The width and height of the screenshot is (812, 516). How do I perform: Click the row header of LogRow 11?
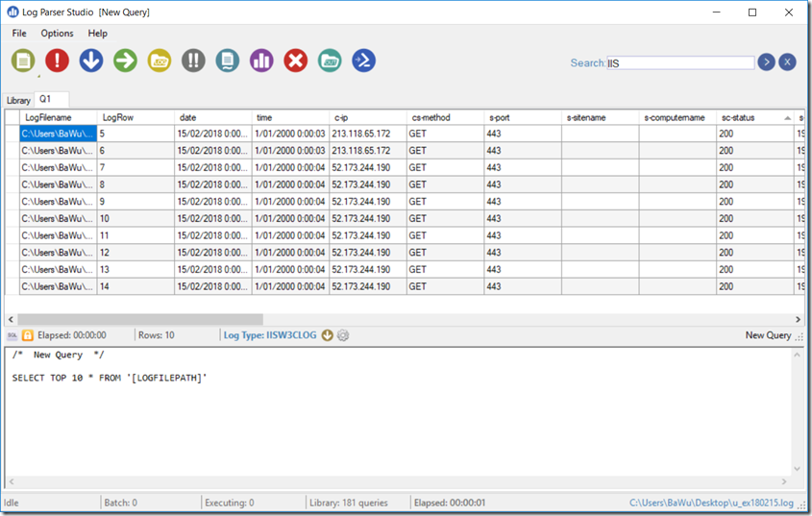(12, 235)
